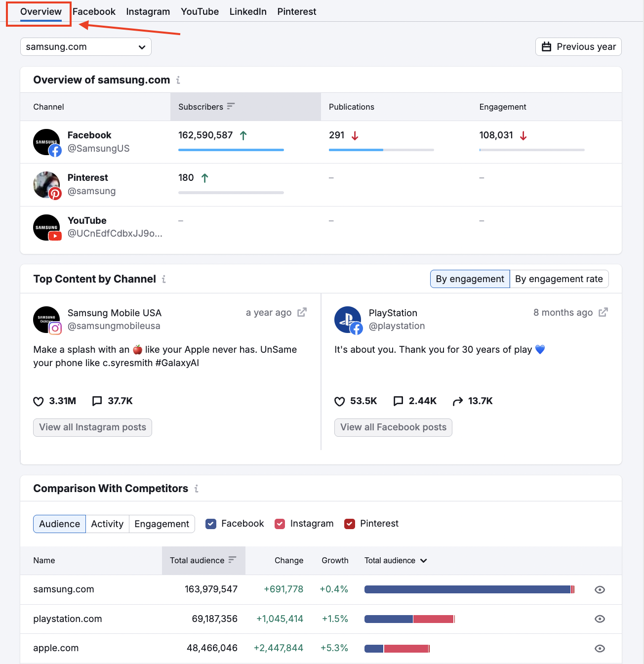Click the share icon showing 13.7K shares
644x664 pixels.
[x=457, y=401]
